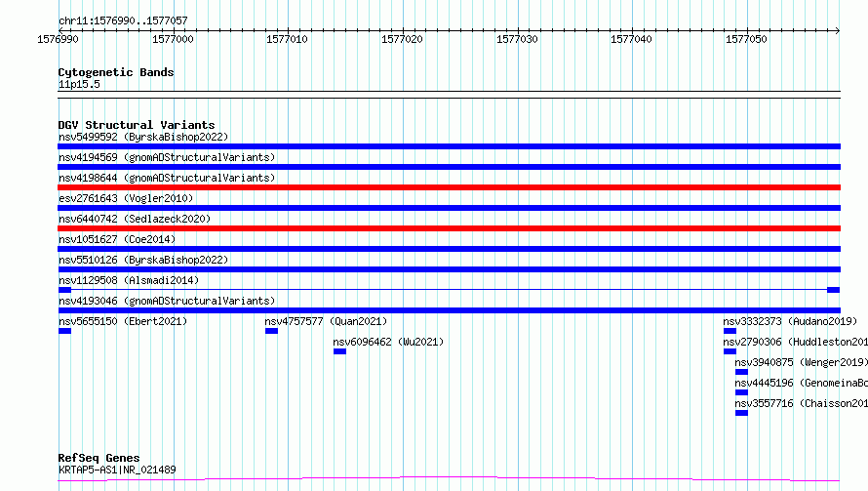Open variant nsv4194569 (gnomADStructuralVariants) label
The image size is (868, 491).
pyautogui.click(x=167, y=157)
